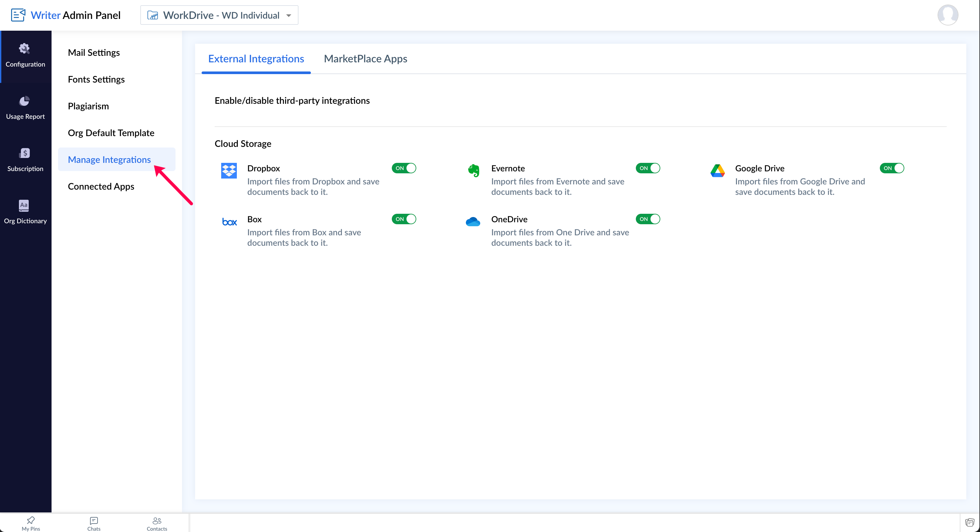This screenshot has width=980, height=532.
Task: Toggle the Box integration switch
Action: (x=404, y=219)
